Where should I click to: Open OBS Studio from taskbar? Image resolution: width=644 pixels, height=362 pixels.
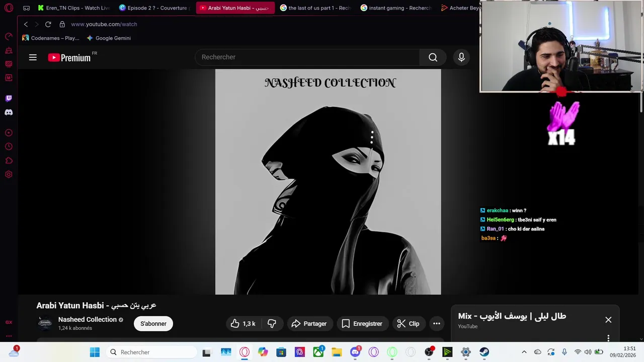pos(429,352)
